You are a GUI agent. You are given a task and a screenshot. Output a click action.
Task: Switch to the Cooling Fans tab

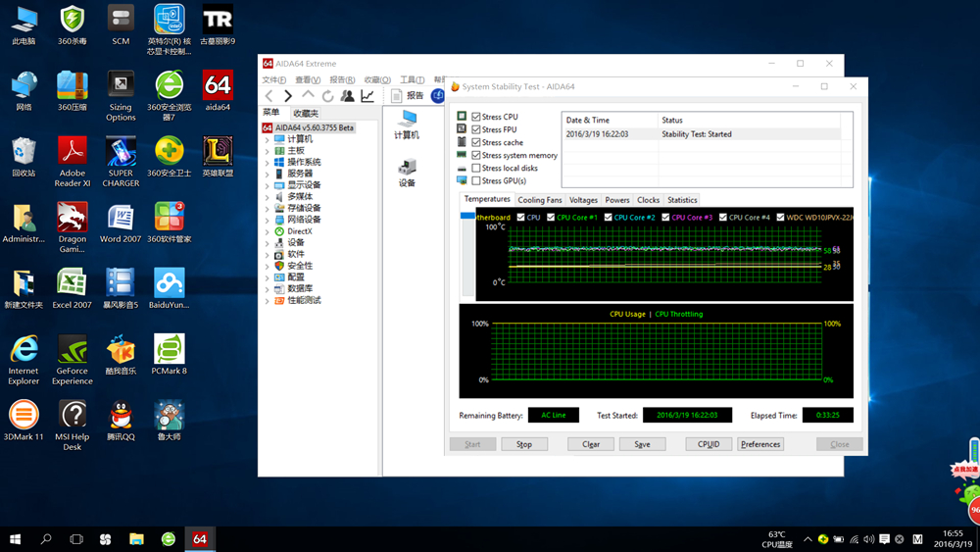[x=540, y=200]
